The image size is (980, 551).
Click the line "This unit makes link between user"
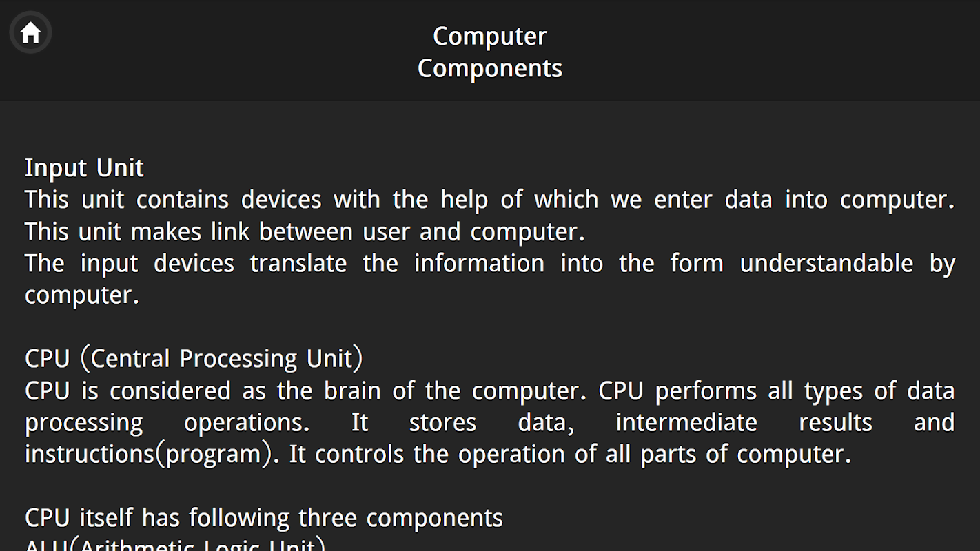pos(305,232)
